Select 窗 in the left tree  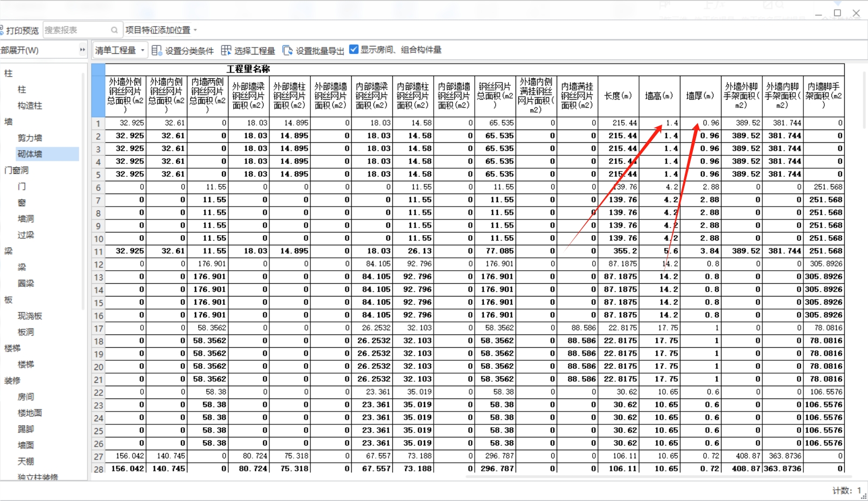(22, 203)
